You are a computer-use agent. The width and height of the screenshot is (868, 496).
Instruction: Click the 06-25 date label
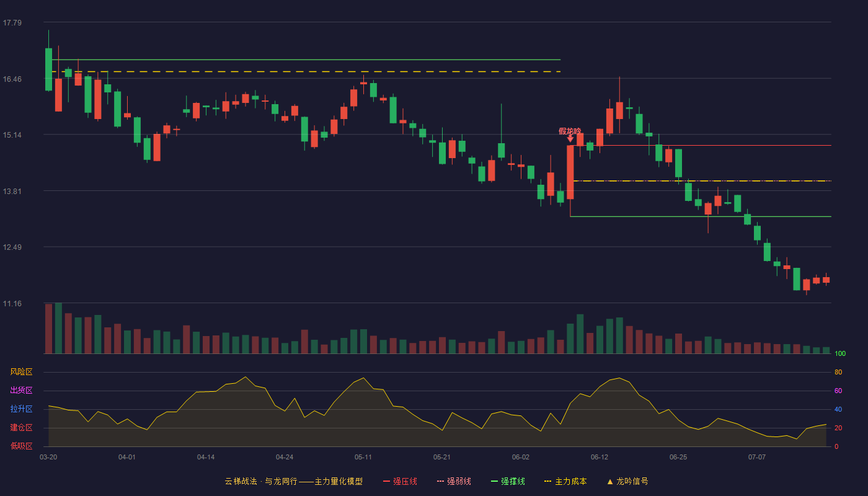(678, 457)
